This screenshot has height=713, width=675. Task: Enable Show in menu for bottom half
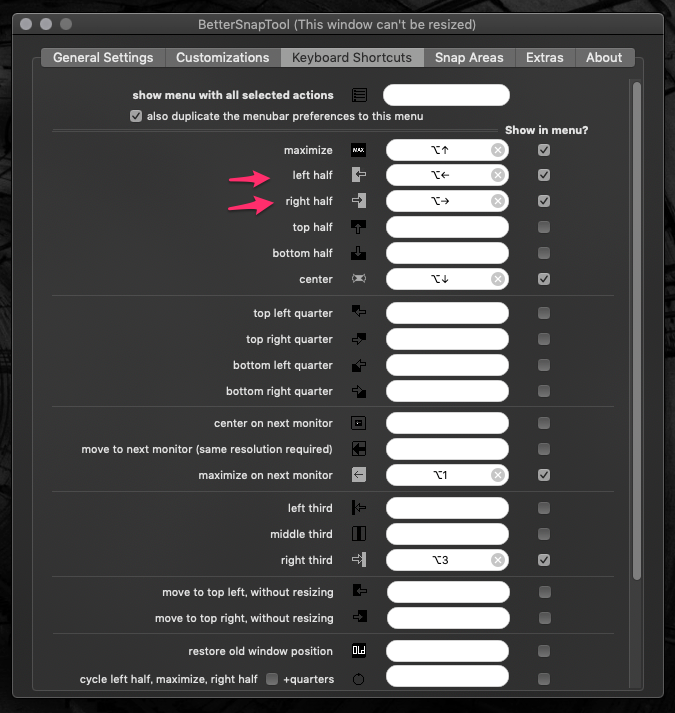point(544,253)
